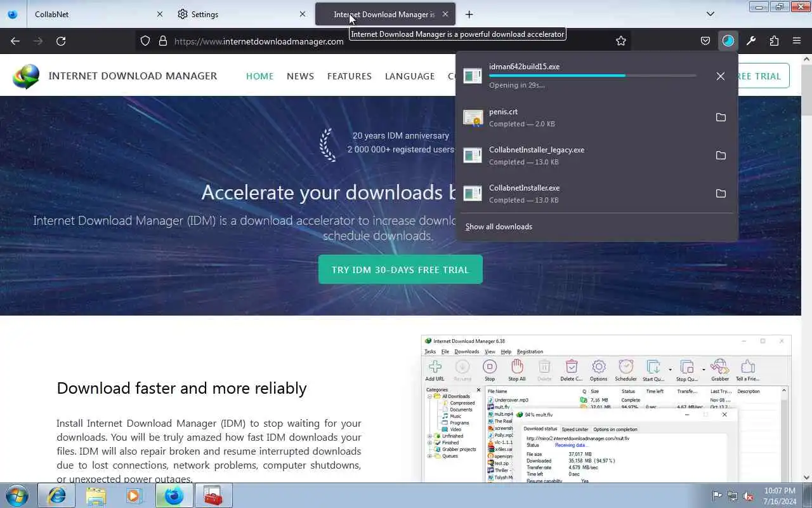
Task: Click the shield tracking protection icon
Action: pos(145,41)
